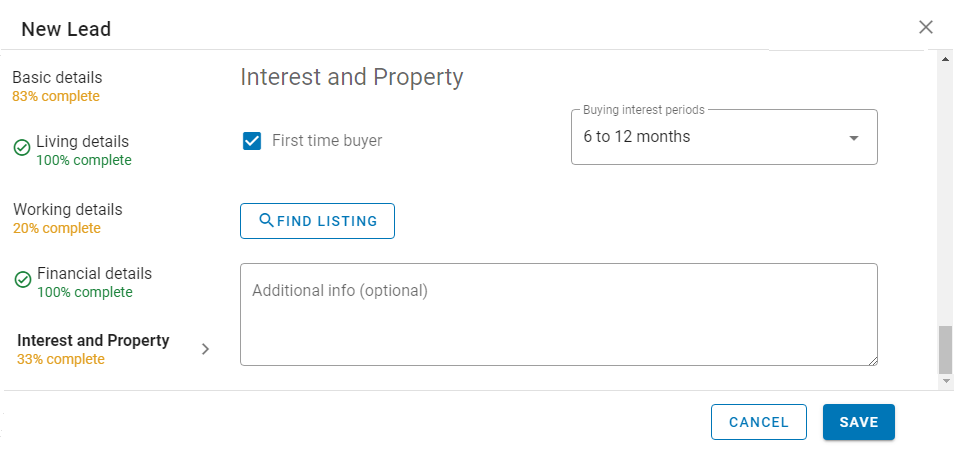Click the Cancel button
This screenshot has height=457, width=954.
pyautogui.click(x=759, y=422)
